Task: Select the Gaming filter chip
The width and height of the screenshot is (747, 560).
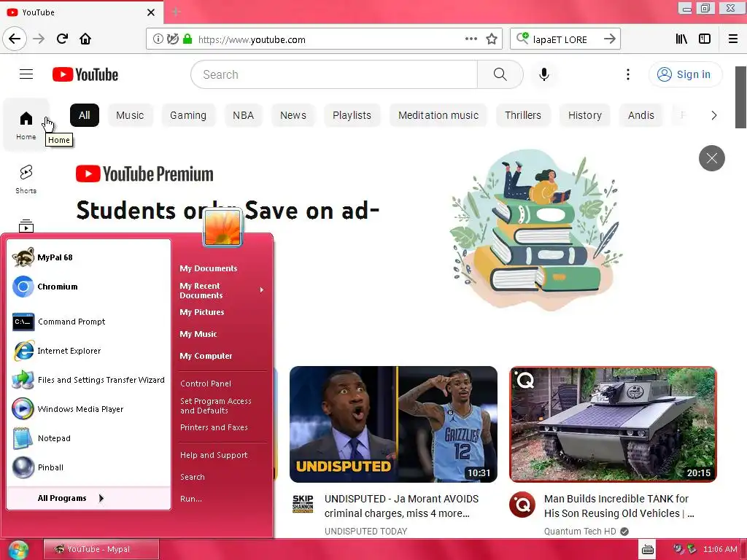Action: tap(188, 115)
